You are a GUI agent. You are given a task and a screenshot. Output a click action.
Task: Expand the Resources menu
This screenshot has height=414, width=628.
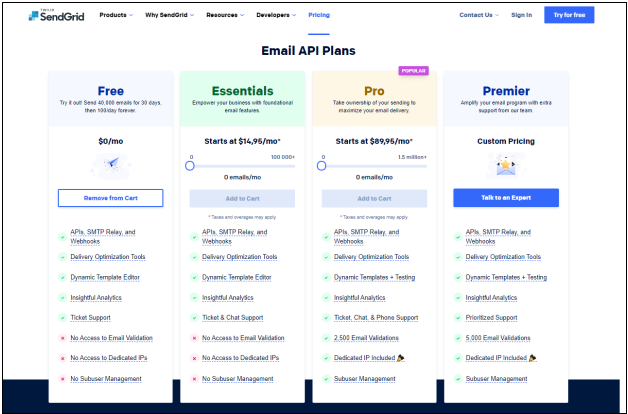click(225, 15)
